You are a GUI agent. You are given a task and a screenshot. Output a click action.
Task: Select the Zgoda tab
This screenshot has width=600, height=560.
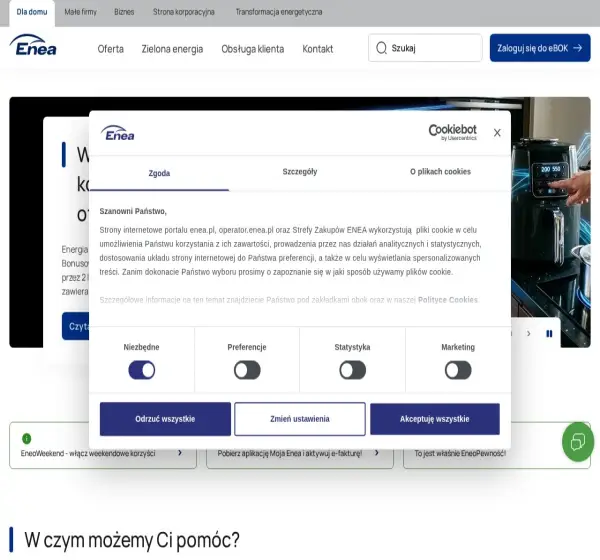click(x=159, y=173)
